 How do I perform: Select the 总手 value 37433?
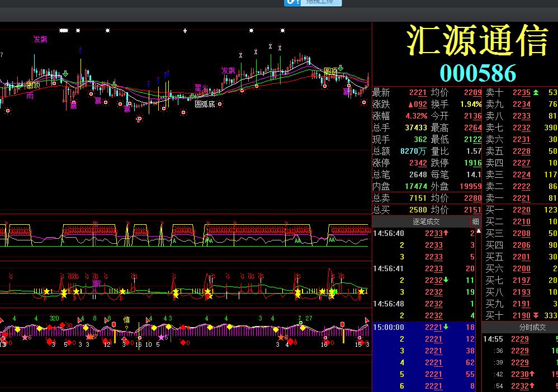416,128
